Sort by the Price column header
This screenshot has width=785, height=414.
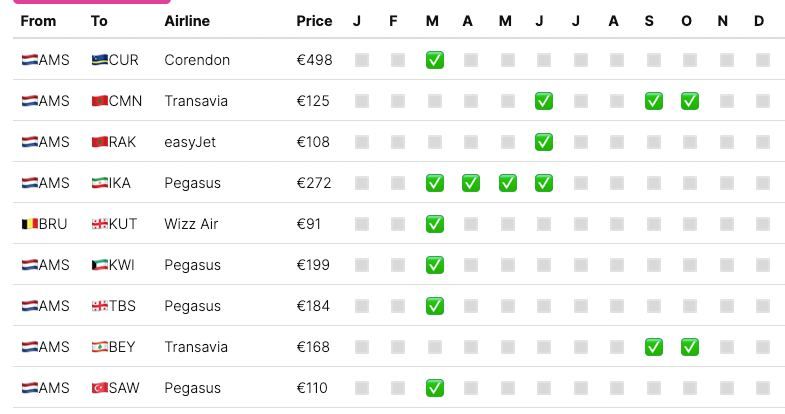[x=314, y=21]
